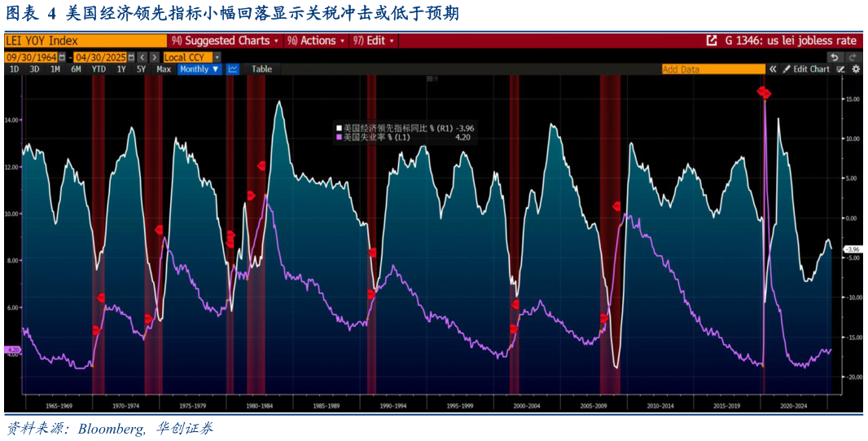Screen dimensions: 868x441
Task: Expand the Suggested Charts menu
Action: pos(226,41)
